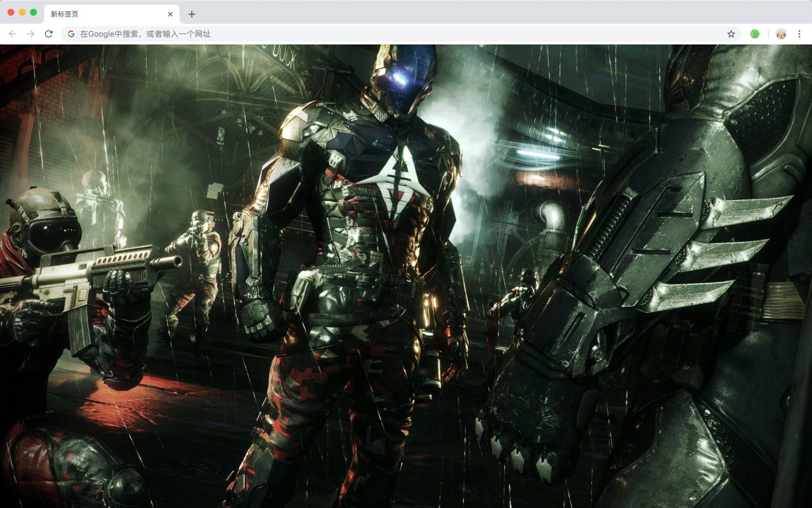
Task: Focus the Google search address bar
Action: click(x=401, y=34)
